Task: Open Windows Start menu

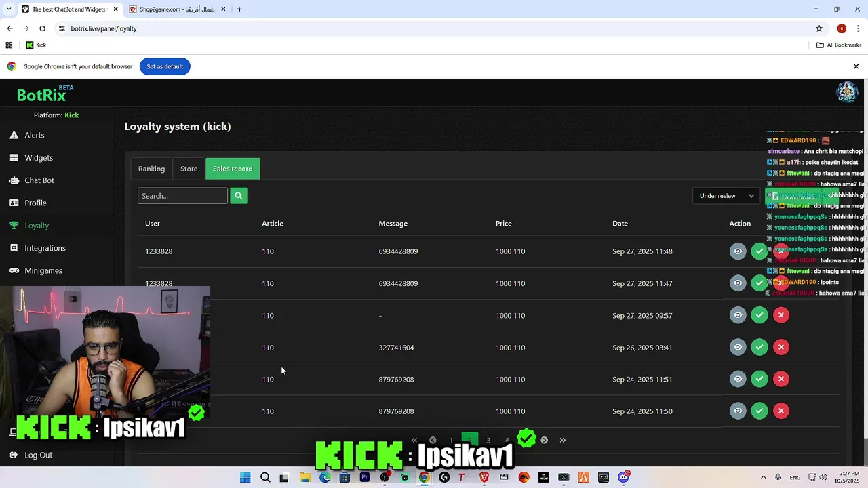Action: tap(245, 477)
